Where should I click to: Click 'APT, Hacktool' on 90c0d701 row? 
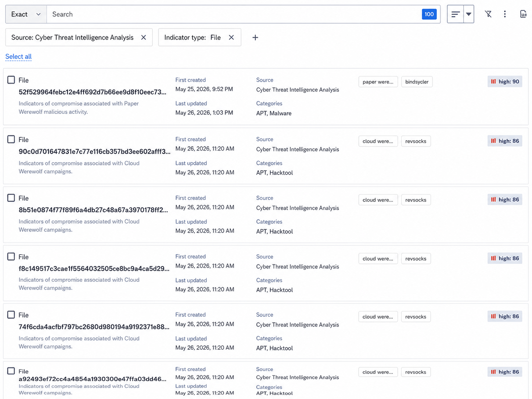tap(274, 173)
